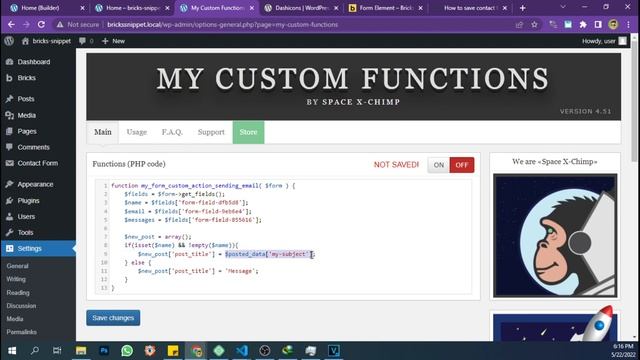Screen dimensions: 640x360
Task: Open the browser extensions puzzle icon
Action: click(x=583, y=24)
